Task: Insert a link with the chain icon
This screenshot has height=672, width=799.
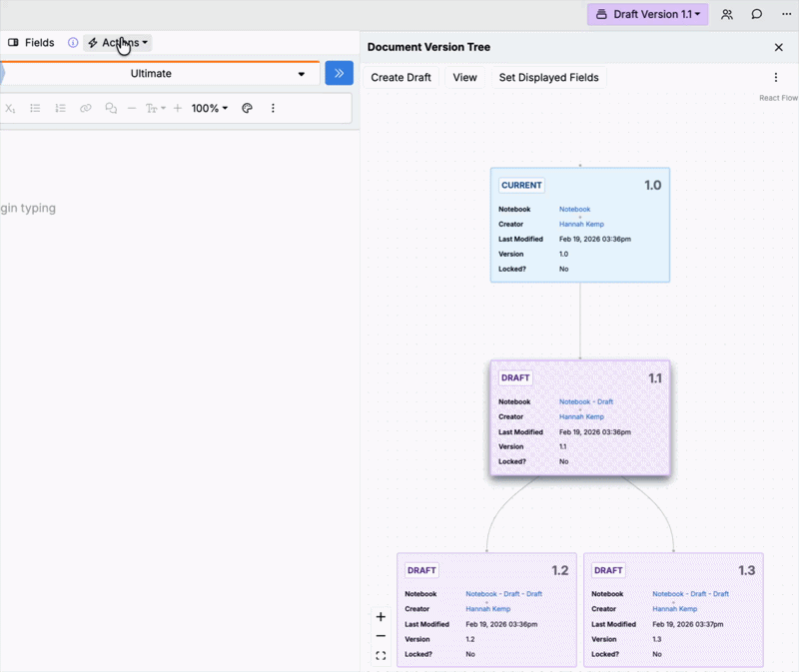Action: (86, 108)
